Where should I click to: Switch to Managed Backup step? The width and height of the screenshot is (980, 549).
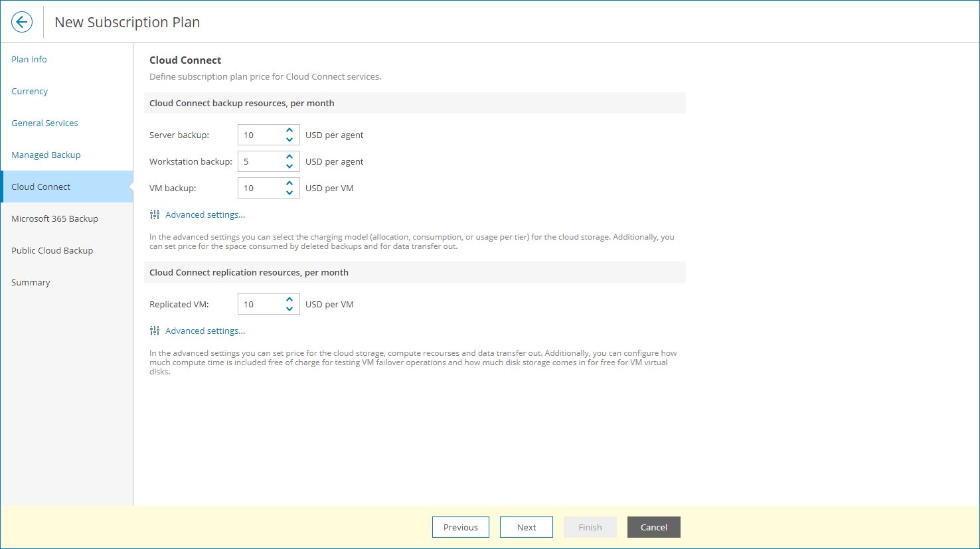pyautogui.click(x=66, y=155)
